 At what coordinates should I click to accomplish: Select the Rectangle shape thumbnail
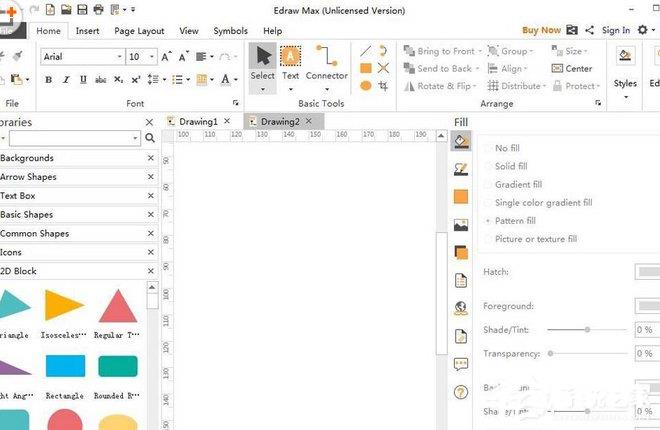pos(65,366)
